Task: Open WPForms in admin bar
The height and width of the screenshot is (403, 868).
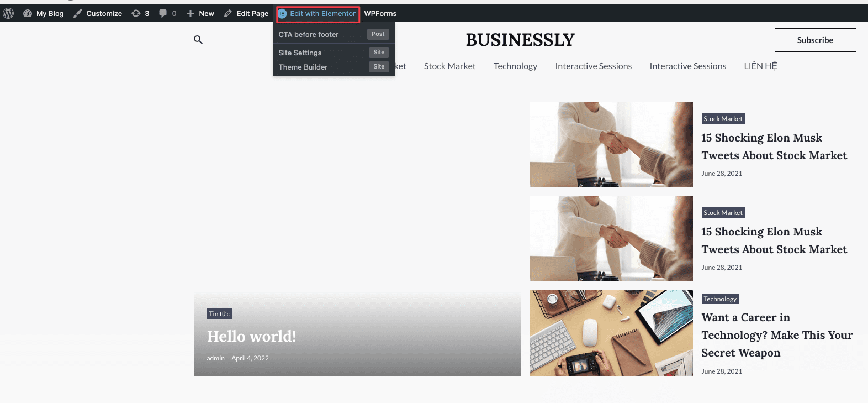Action: click(x=380, y=13)
